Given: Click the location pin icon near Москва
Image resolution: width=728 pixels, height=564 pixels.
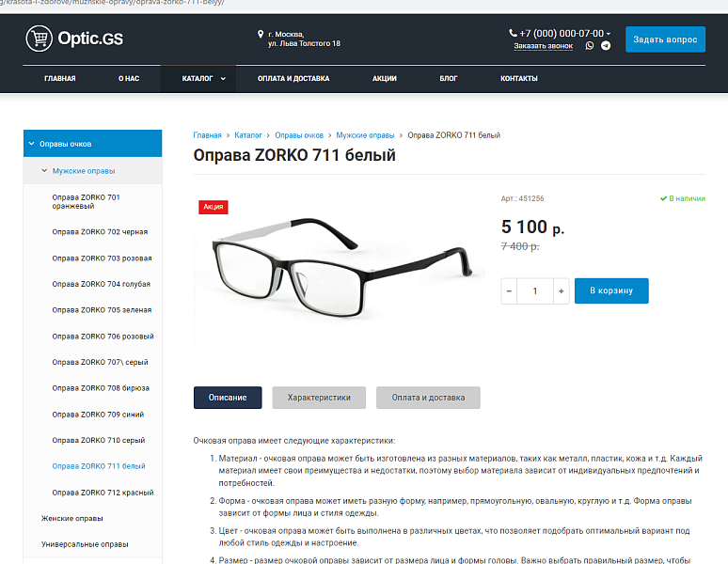Looking at the screenshot, I should (x=261, y=34).
